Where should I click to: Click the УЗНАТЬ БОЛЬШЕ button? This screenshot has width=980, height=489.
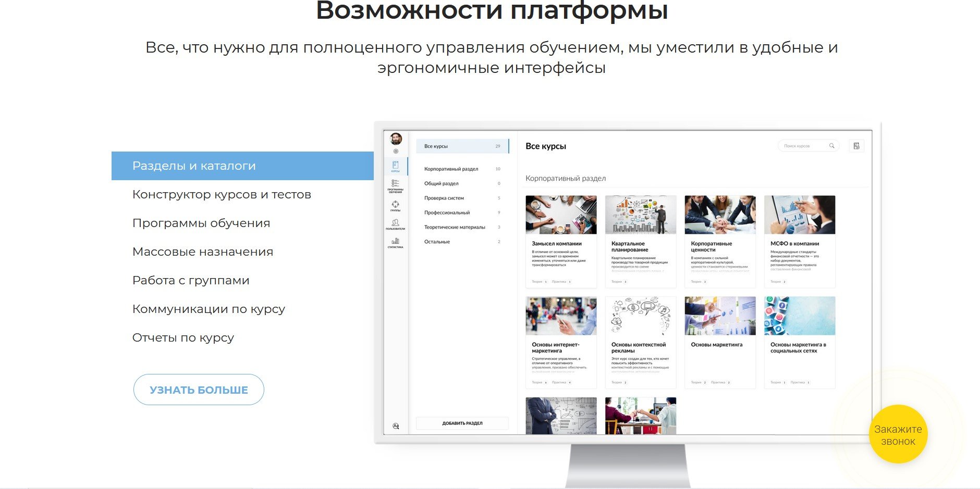pyautogui.click(x=199, y=390)
